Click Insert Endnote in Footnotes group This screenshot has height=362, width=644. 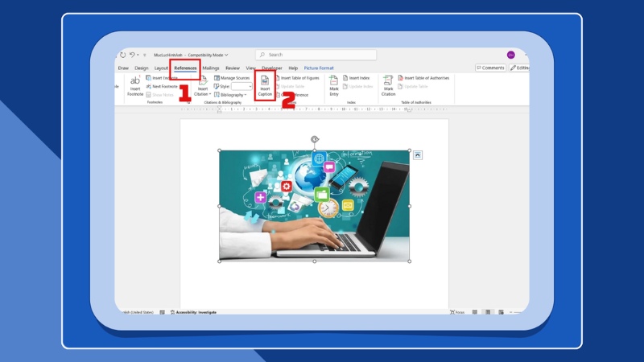tap(162, 78)
